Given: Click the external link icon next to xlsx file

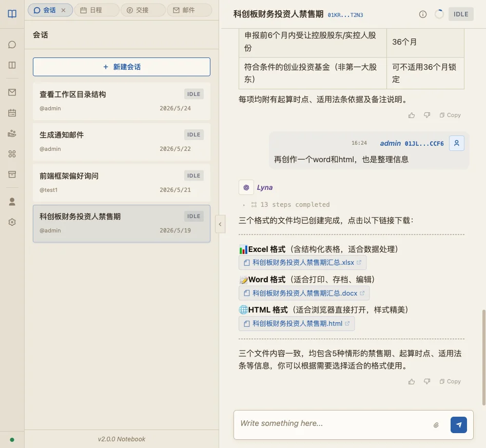Looking at the screenshot, I should (x=359, y=263).
